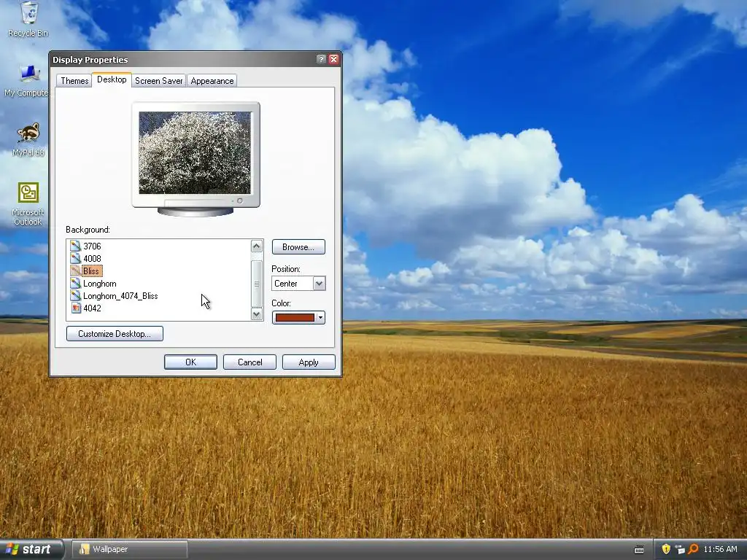
Task: Click the network connection tray icon
Action: coord(680,549)
